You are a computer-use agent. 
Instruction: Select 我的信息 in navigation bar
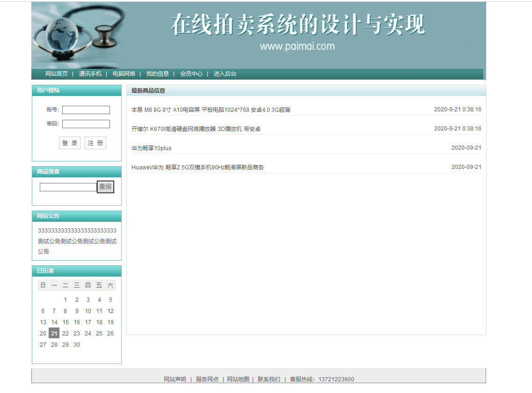pyautogui.click(x=158, y=74)
